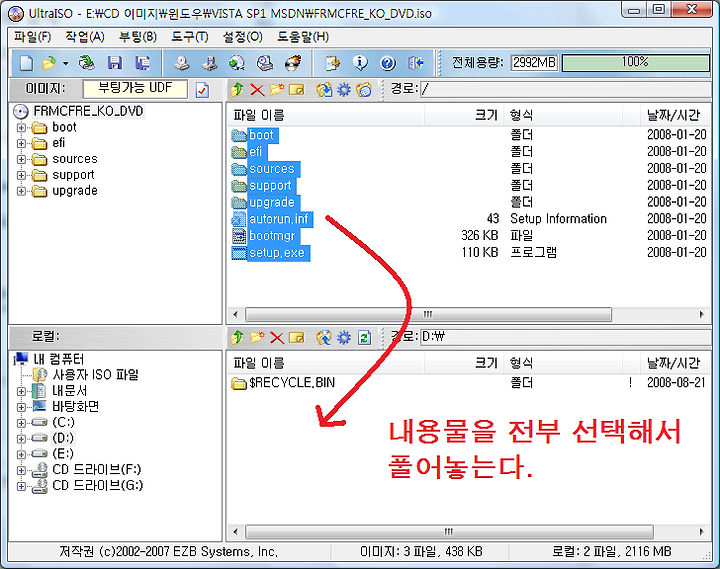This screenshot has width=720, height=569.
Task: Click 형식 column header in image file list
Action: (x=563, y=115)
